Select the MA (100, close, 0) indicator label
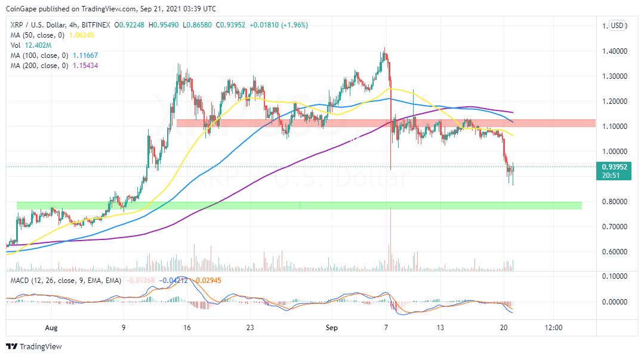The height and width of the screenshot is (357, 644). 39,56
